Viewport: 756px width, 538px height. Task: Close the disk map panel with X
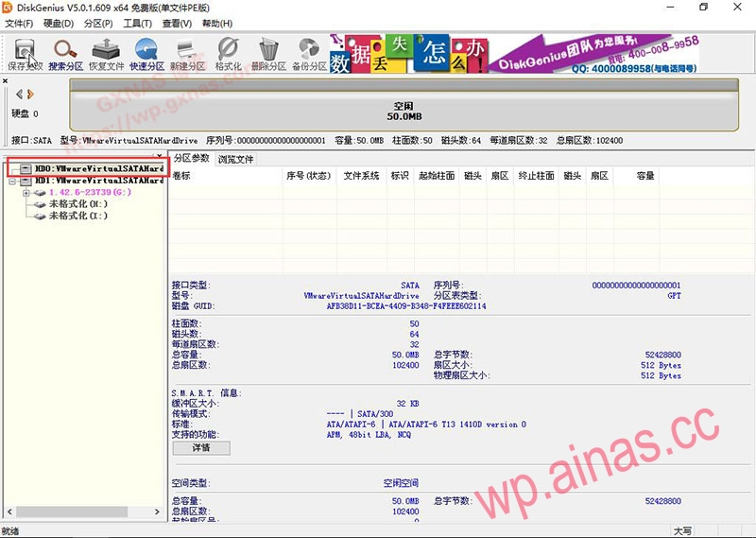click(5, 81)
